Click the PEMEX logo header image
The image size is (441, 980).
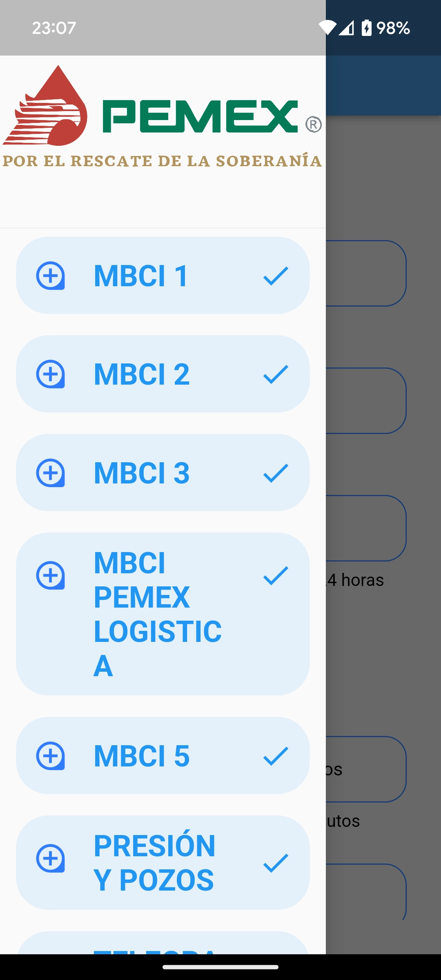click(163, 116)
